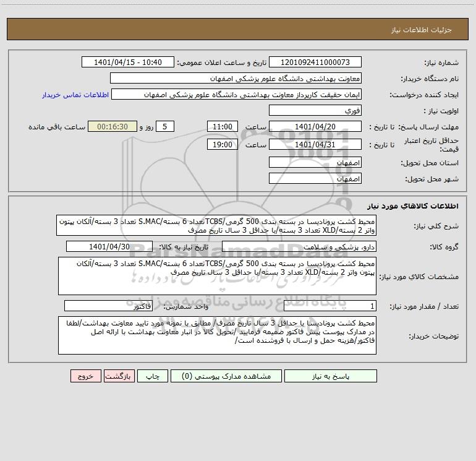Click the چاپ print button
476x461 pixels.
[153, 376]
